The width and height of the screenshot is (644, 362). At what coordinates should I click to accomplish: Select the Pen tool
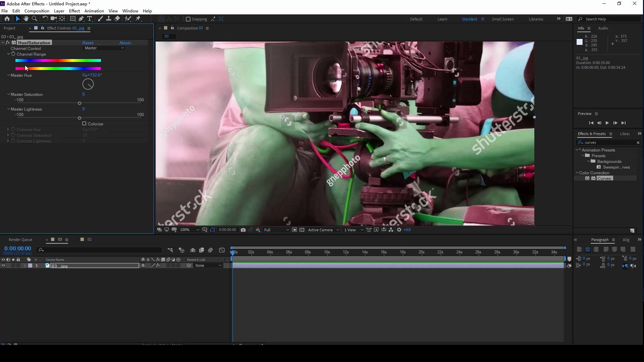[x=81, y=19]
